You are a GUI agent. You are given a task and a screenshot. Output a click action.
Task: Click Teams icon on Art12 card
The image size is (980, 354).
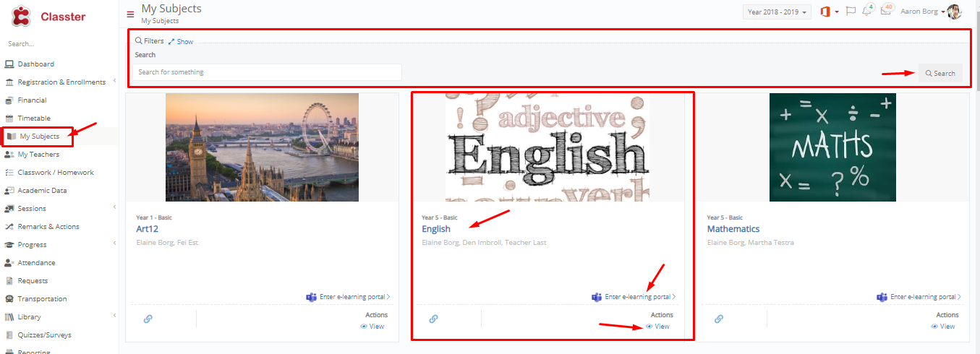click(311, 297)
